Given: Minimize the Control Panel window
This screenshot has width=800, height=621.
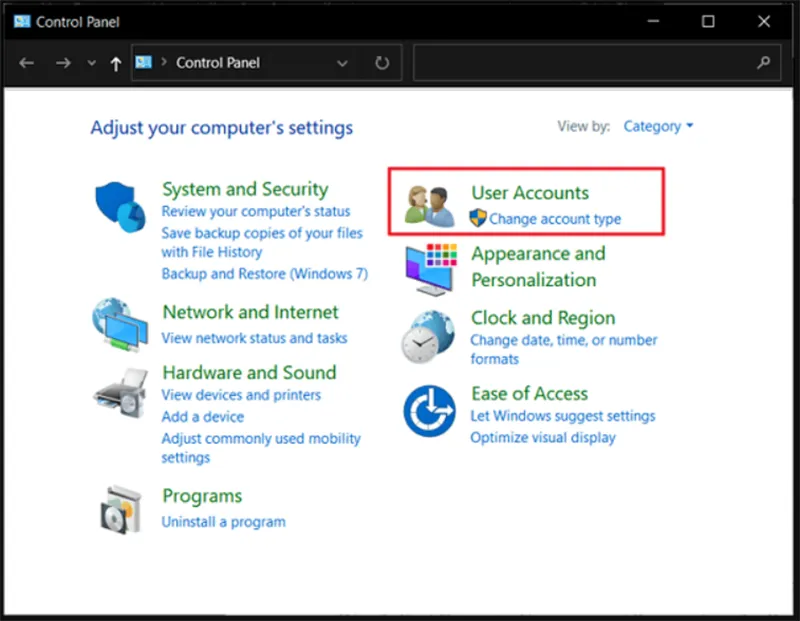Looking at the screenshot, I should (653, 21).
